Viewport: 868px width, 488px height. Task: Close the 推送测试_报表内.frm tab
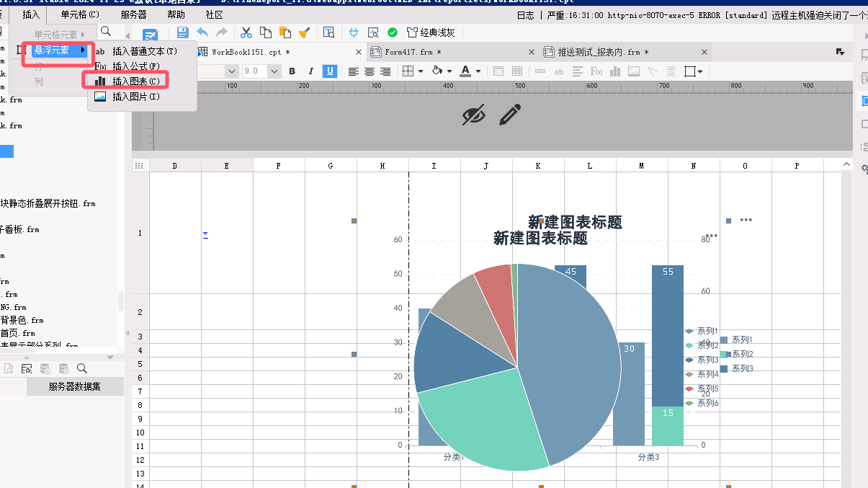pos(705,52)
